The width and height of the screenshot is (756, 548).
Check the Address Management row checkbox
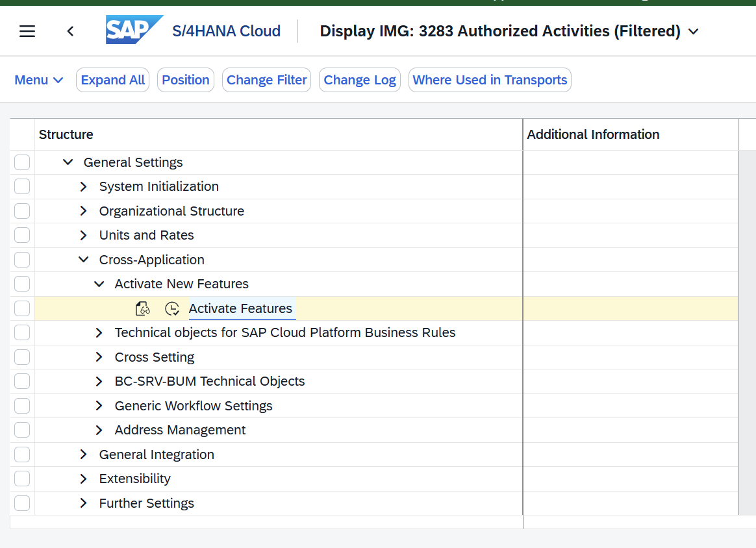[x=22, y=430]
